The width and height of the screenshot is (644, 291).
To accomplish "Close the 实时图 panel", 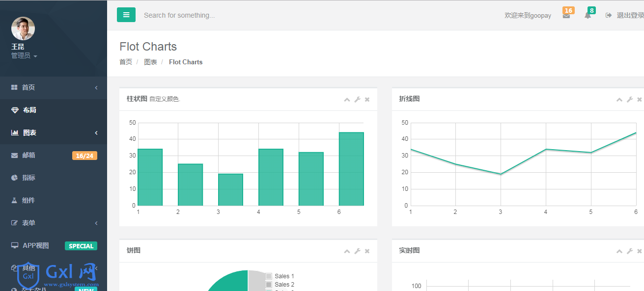I will pyautogui.click(x=640, y=251).
